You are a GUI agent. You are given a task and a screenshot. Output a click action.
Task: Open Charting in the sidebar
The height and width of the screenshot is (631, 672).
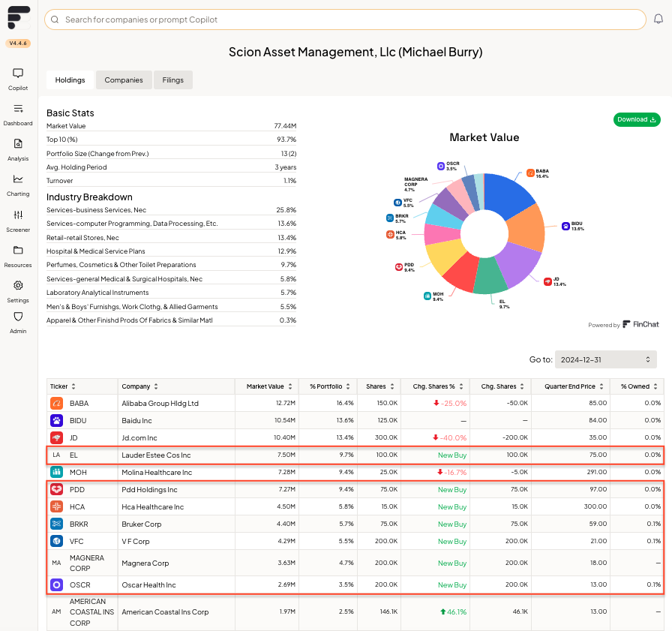[18, 185]
